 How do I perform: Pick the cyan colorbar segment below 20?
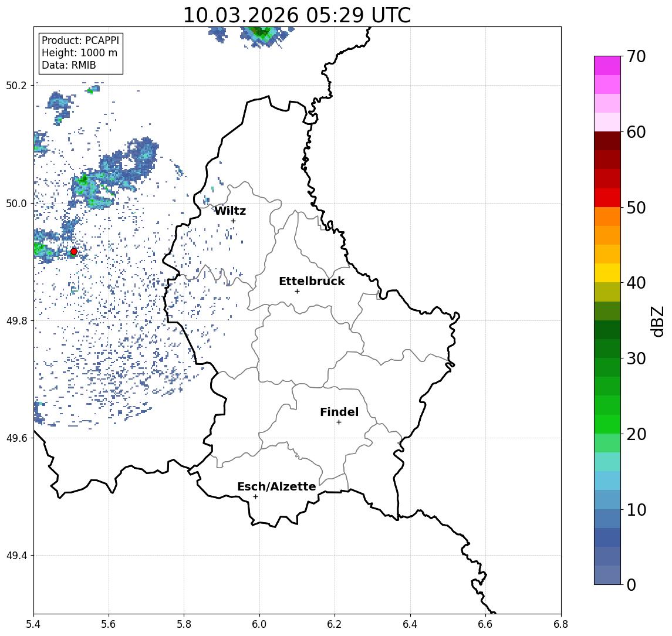(x=607, y=462)
